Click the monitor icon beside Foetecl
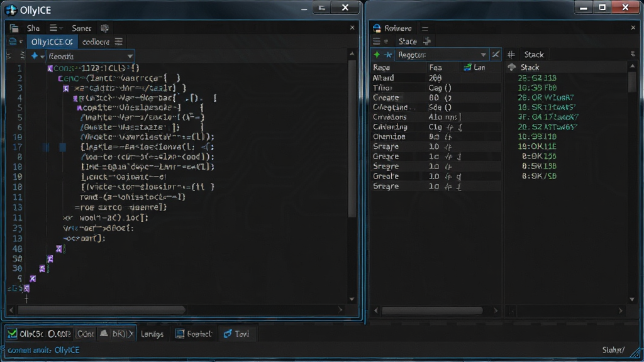Screen dimensions: 644x362 pos(179,334)
